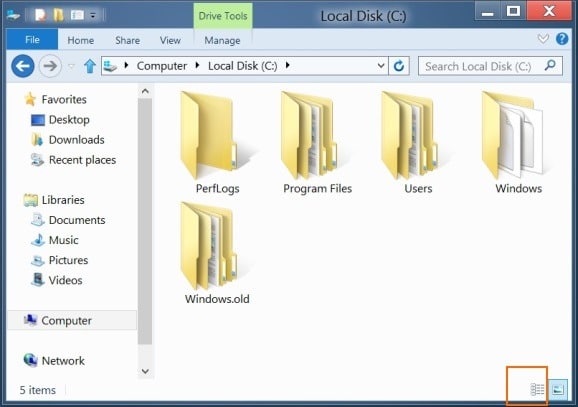Viewport: 578px width, 407px height.
Task: Click the Forward navigation arrow
Action: pyautogui.click(x=50, y=66)
